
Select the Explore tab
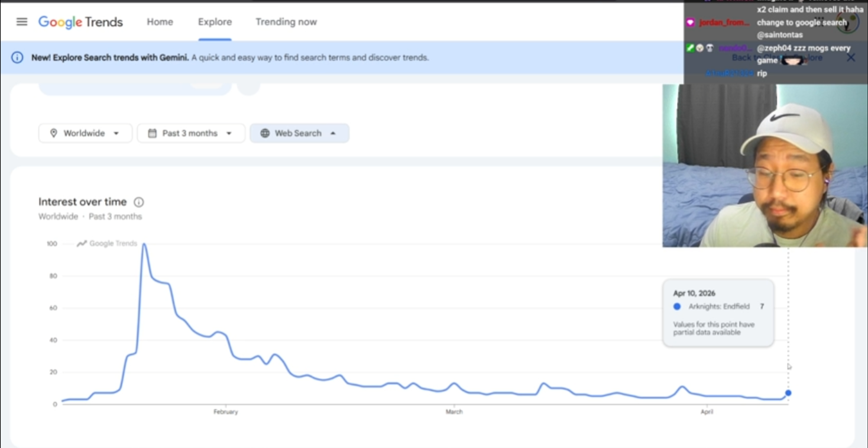click(x=215, y=22)
